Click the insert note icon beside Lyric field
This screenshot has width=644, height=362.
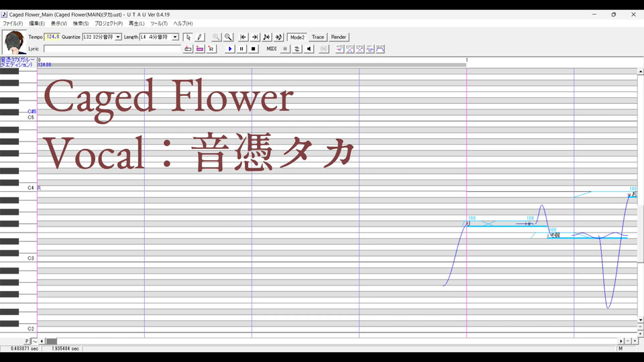click(x=188, y=49)
